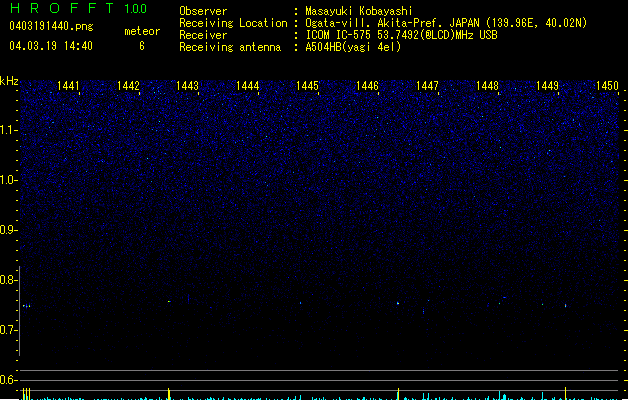Click the meteor echo just after the 1446 mark
Image resolution: width=629 pixels, height=400 pixels.
tap(398, 303)
